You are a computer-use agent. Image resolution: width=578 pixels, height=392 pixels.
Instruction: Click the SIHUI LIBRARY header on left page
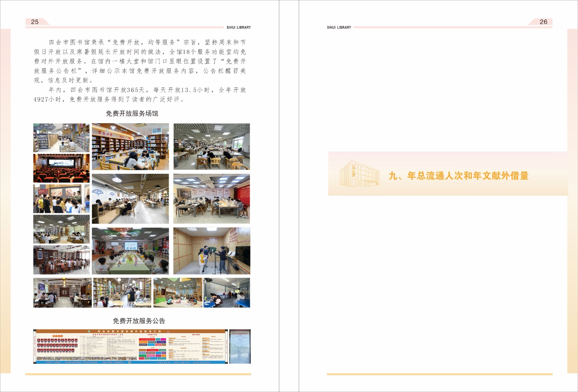[x=238, y=27]
